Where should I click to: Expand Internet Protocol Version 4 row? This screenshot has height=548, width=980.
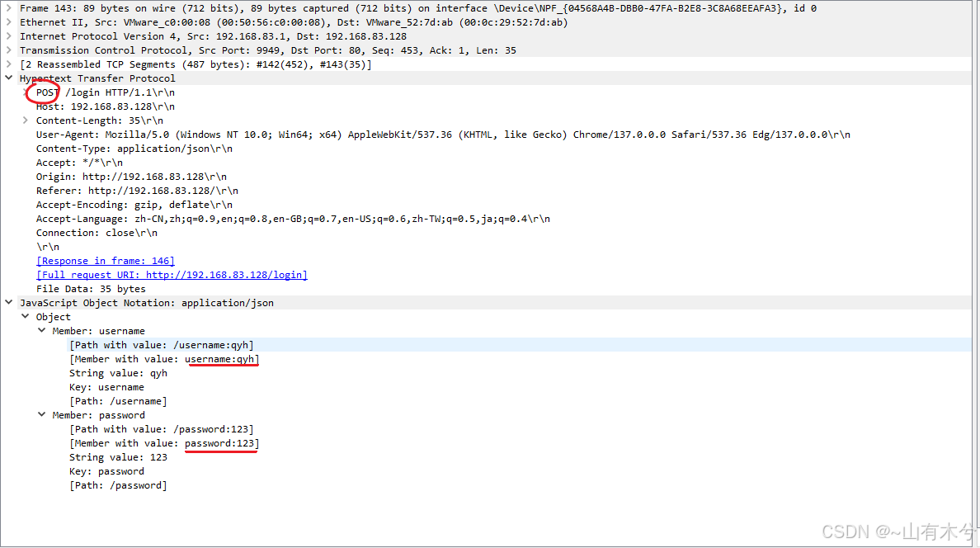click(x=9, y=36)
